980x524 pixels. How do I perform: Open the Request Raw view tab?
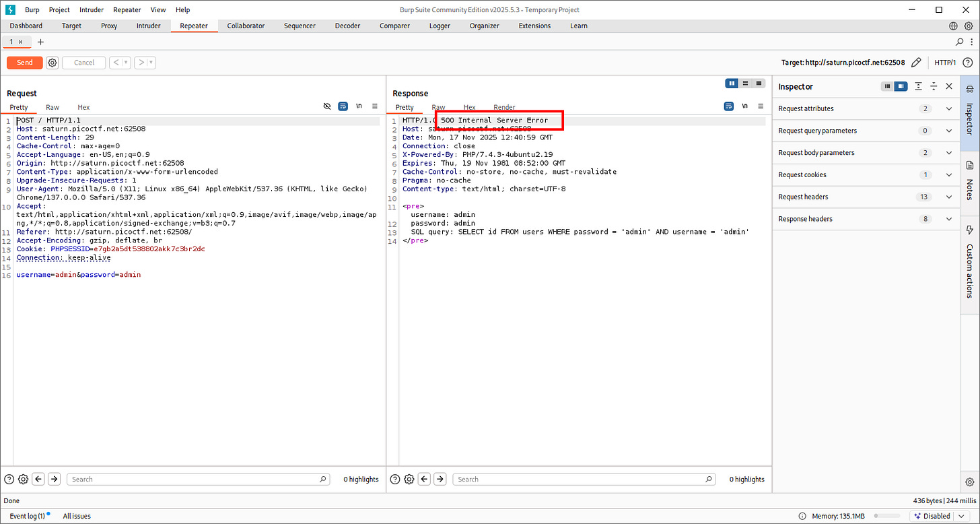pyautogui.click(x=53, y=107)
